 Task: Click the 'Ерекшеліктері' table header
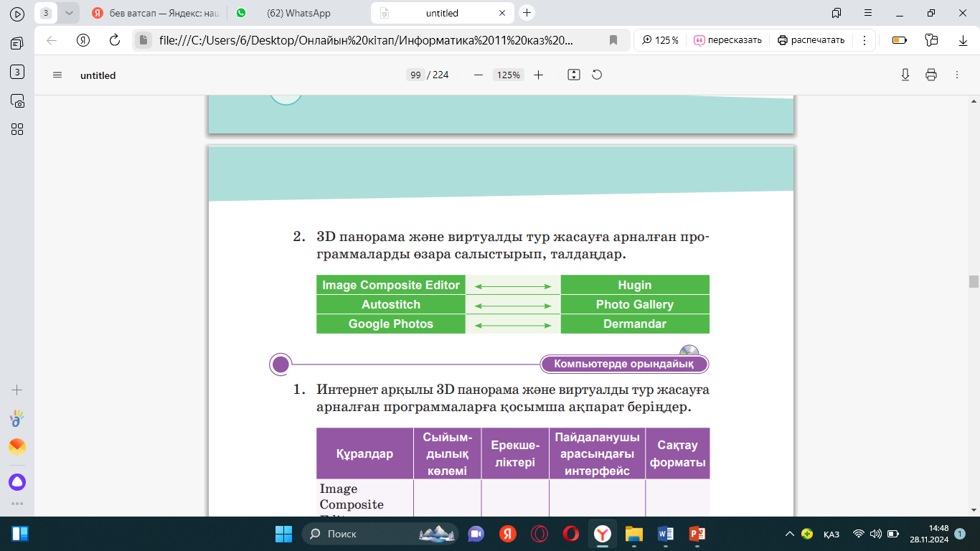[x=515, y=453]
